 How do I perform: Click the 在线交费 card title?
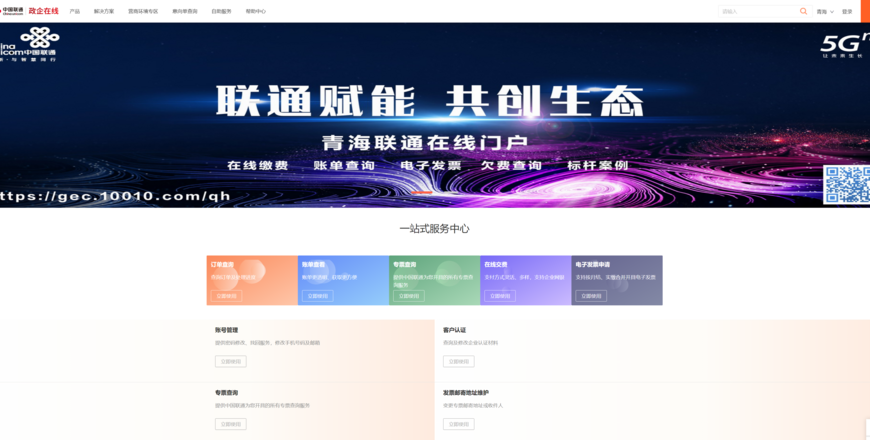(495, 265)
